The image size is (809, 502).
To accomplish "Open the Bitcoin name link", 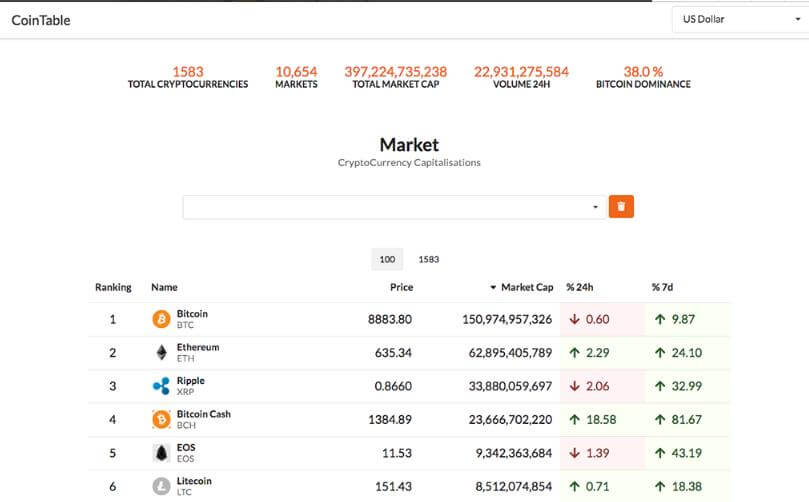I will [192, 314].
